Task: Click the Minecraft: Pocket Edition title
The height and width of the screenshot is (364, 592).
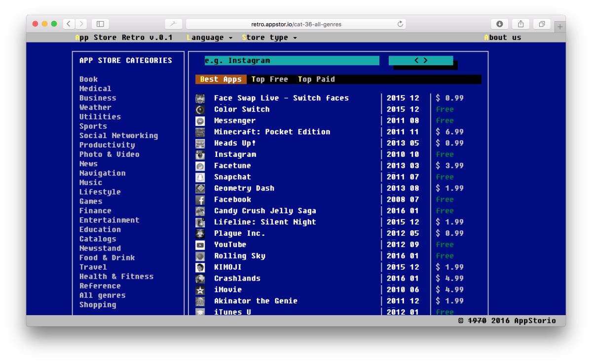Action: [272, 132]
